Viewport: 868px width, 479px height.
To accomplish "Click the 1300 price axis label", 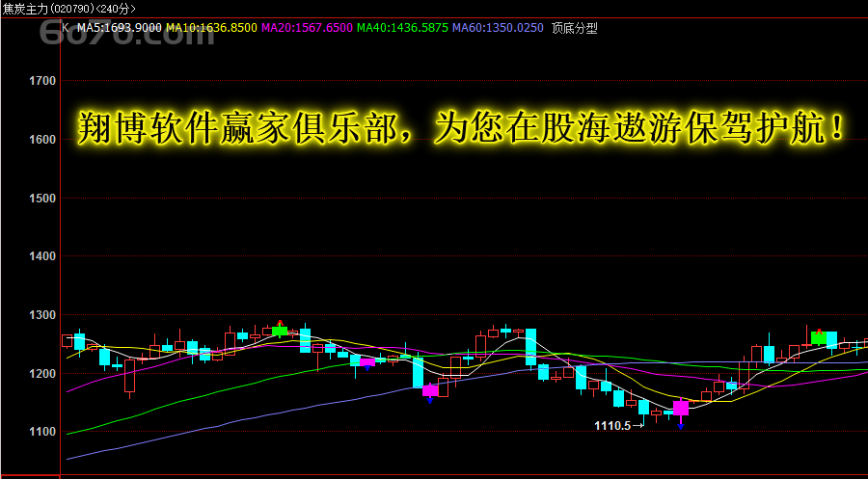I will [x=42, y=315].
